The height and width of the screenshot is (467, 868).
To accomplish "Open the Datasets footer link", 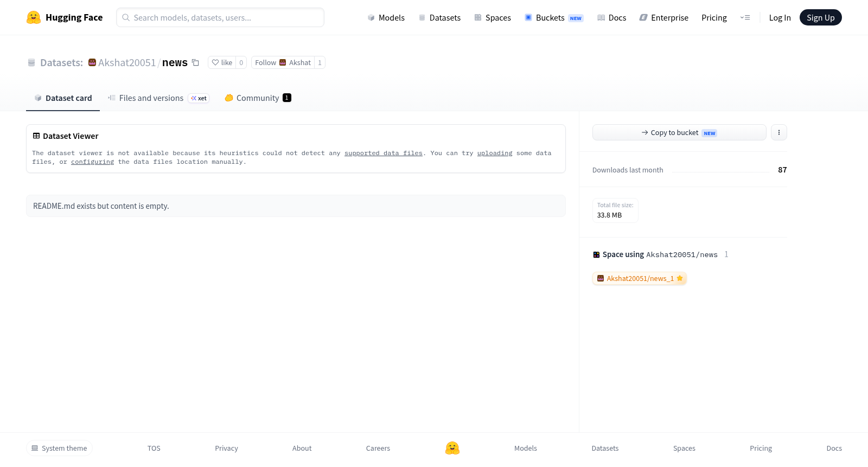I will [x=605, y=448].
